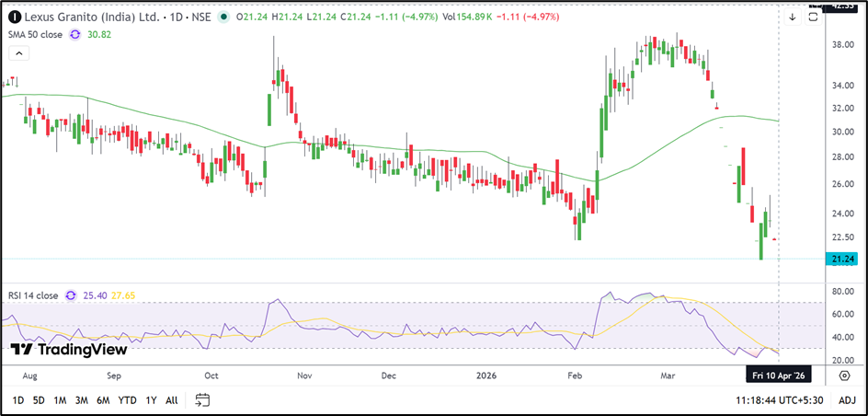Click the RSI 14 close indicator label

click(x=32, y=295)
